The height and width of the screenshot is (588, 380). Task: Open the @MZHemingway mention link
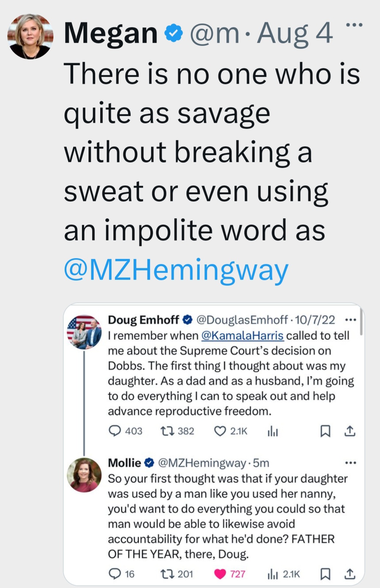(176, 270)
